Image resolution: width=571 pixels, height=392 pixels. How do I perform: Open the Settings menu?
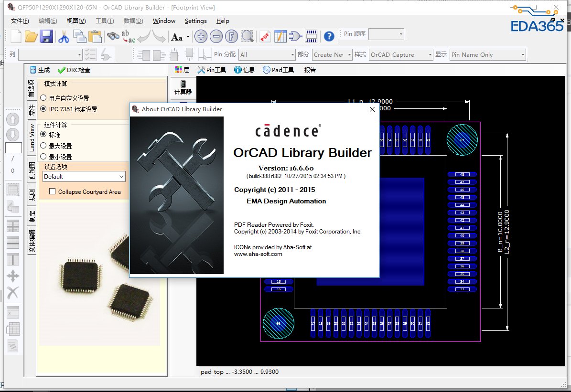click(x=195, y=21)
